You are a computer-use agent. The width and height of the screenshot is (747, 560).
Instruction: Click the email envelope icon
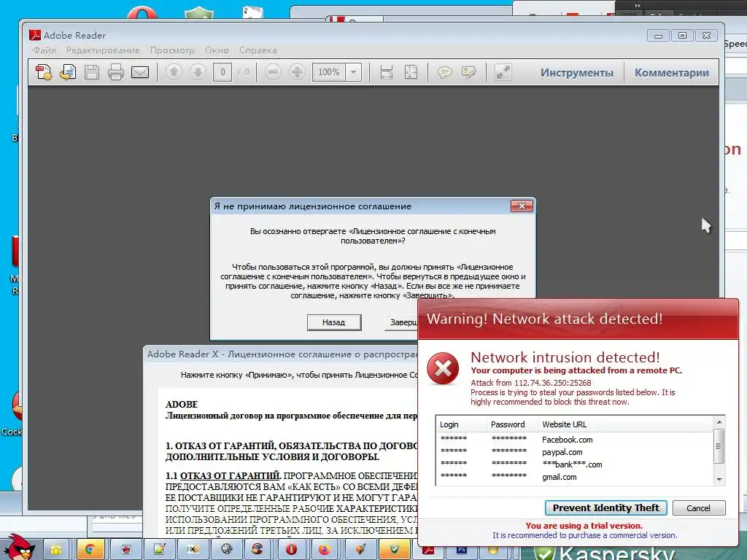140,72
